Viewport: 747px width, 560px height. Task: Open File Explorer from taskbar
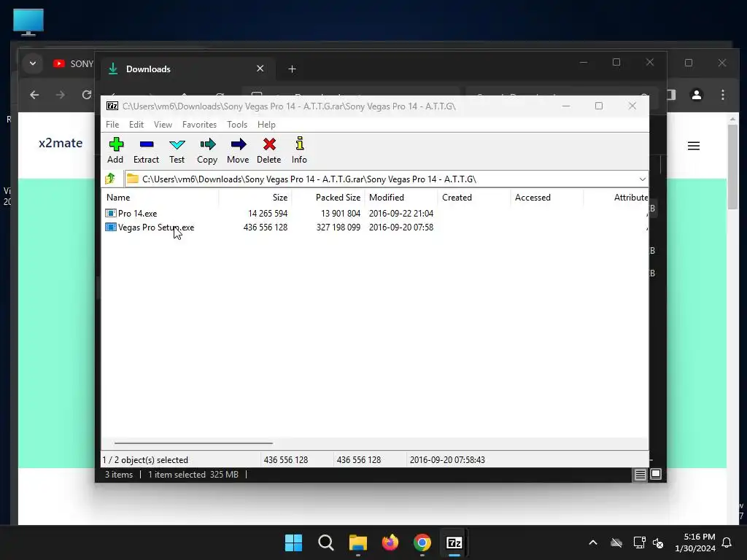357,542
